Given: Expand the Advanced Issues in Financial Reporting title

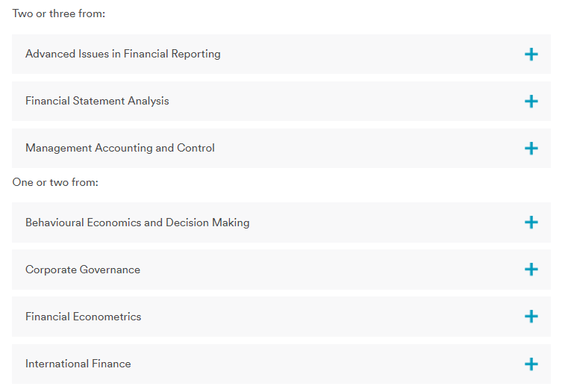Looking at the screenshot, I should click(123, 54).
